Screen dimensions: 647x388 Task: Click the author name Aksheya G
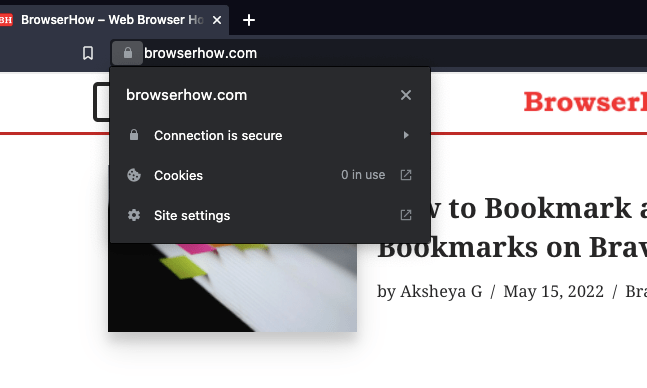point(441,291)
